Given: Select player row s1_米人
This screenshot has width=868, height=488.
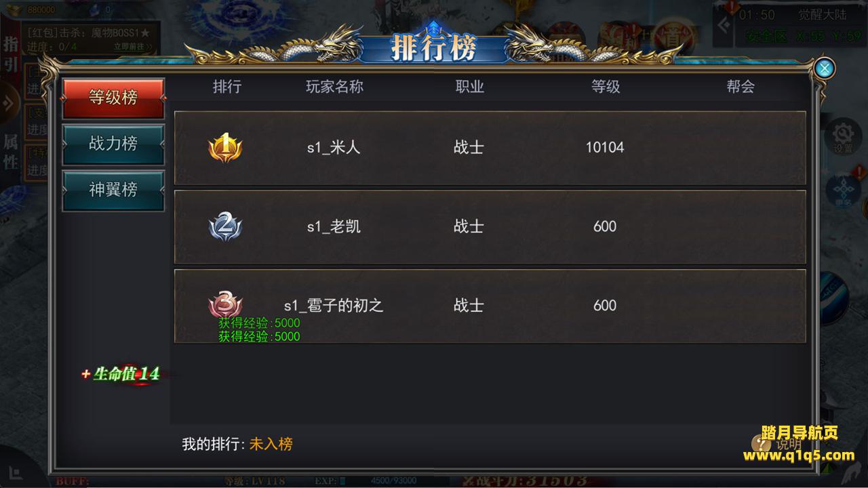Looking at the screenshot, I should click(x=490, y=148).
